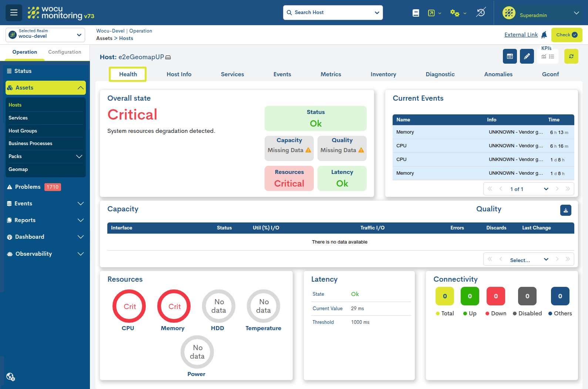588x389 pixels.
Task: Refresh the host view
Action: pos(571,56)
